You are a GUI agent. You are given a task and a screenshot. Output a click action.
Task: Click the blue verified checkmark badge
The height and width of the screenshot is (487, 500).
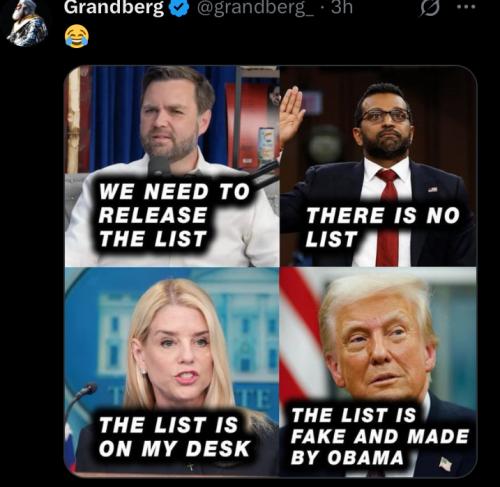click(180, 8)
